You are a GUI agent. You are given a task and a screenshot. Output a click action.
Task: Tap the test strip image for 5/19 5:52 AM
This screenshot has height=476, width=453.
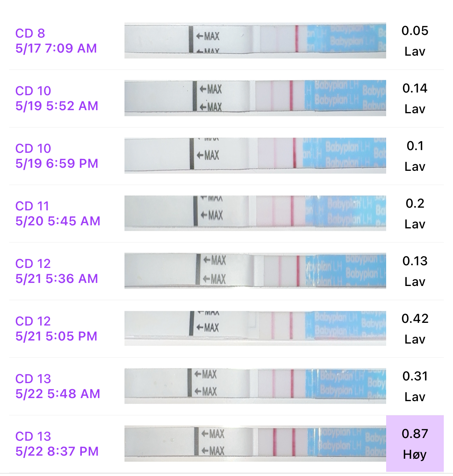pyautogui.click(x=255, y=98)
